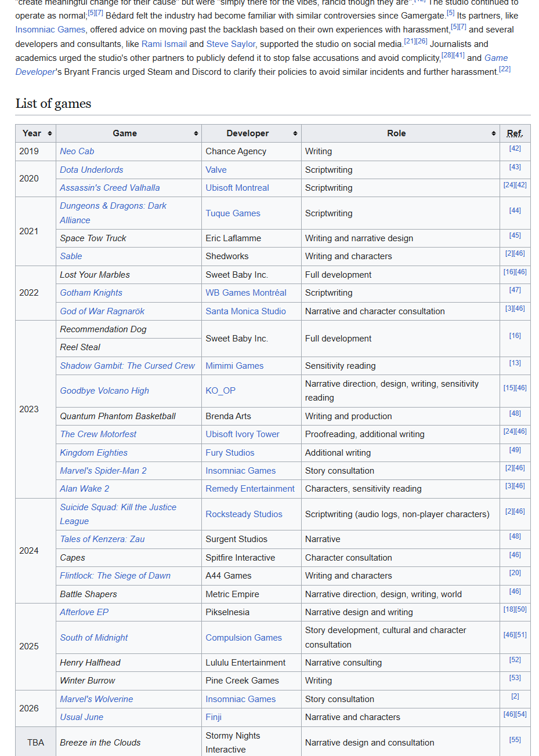539x756 pixels.
Task: Open the Kingdom Eighties link
Action: pos(93,453)
